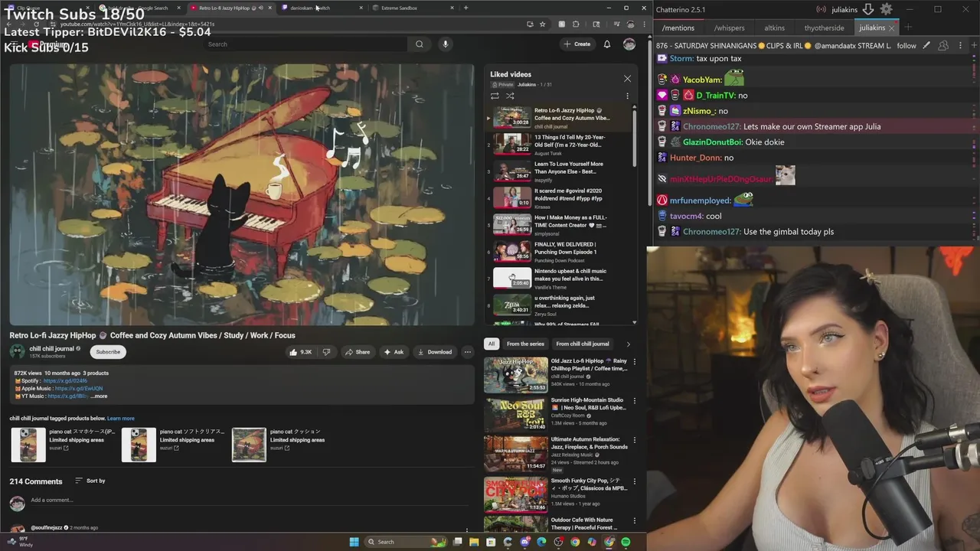980x551 pixels.
Task: Click the Create button on YouTube
Action: click(x=577, y=44)
